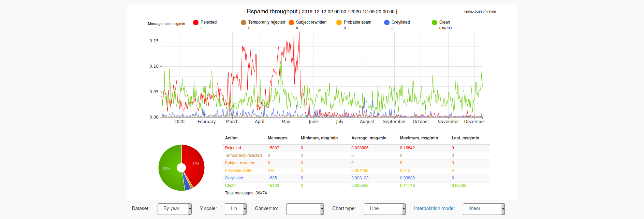Click the Probable spam legend label
Screen dimensions: 644x219
357,22
